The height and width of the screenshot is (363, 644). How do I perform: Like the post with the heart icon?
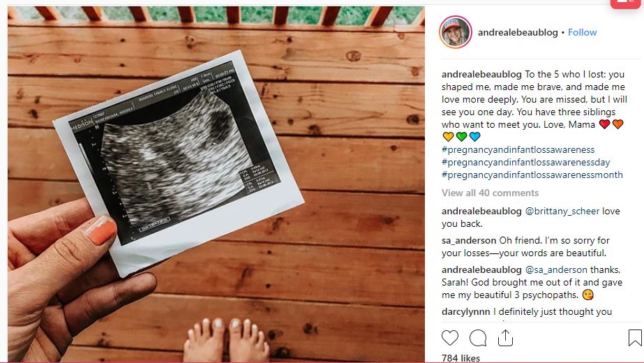point(450,338)
